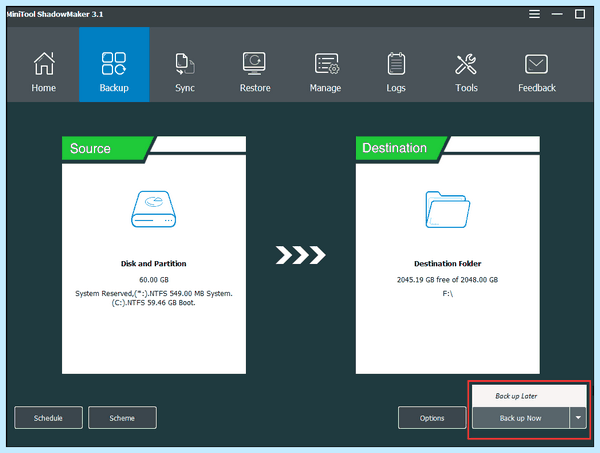Viewport: 600px width, 453px height.
Task: Choose Back up Later from the menu
Action: tap(529, 396)
